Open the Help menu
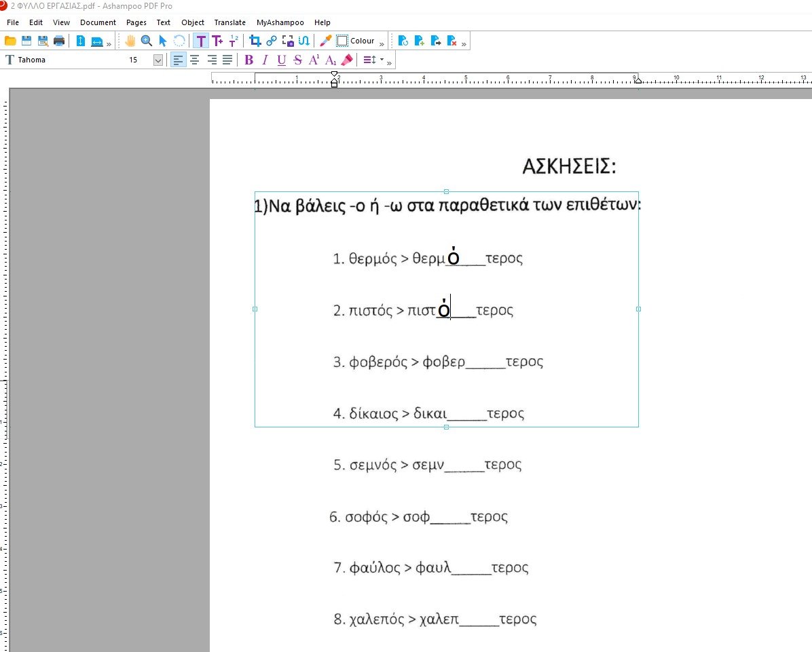The image size is (812, 652). [x=322, y=22]
